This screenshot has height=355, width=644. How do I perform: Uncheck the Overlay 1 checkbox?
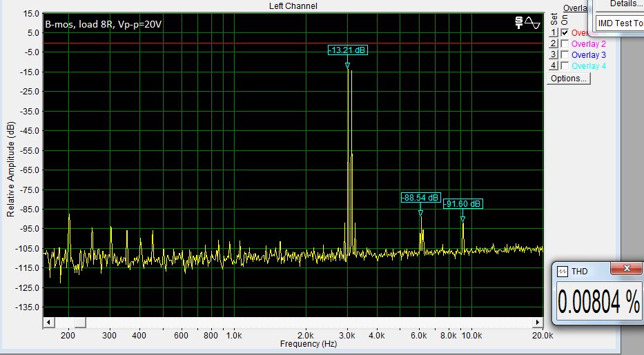(x=565, y=33)
